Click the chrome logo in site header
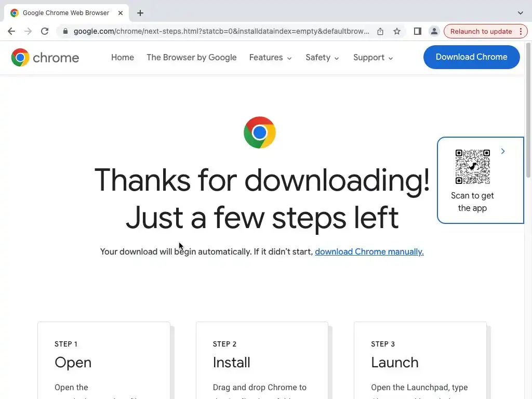Viewport: 532px width, 399px height. click(45, 57)
